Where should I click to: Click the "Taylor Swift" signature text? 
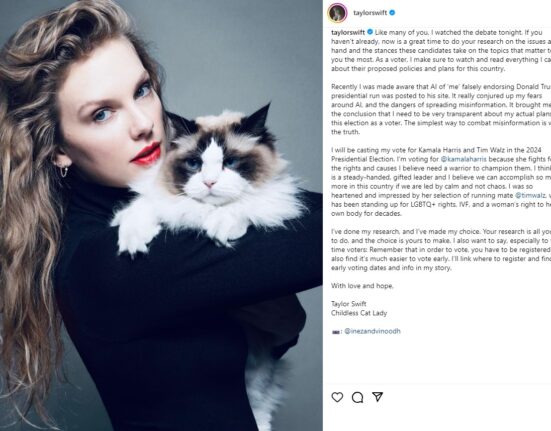[349, 304]
